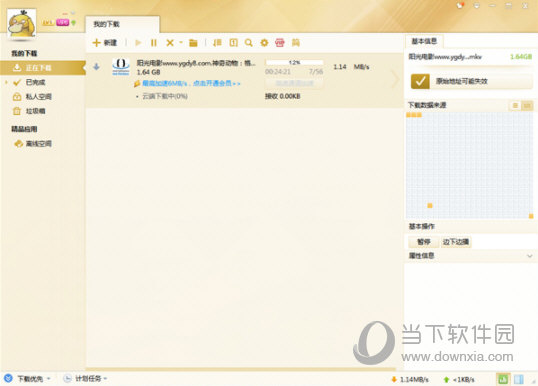Open the 基本信息 tab
Image resolution: width=538 pixels, height=386 pixels.
pyautogui.click(x=424, y=42)
